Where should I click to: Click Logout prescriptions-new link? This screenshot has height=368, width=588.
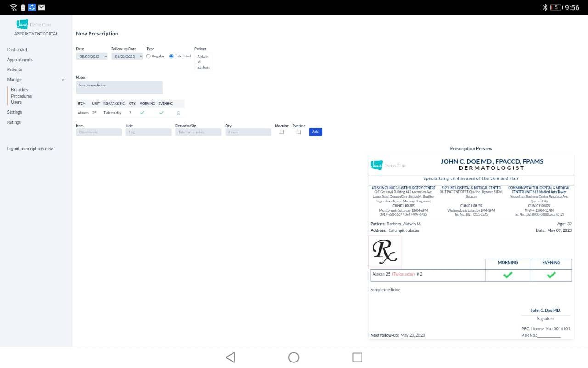coord(30,149)
